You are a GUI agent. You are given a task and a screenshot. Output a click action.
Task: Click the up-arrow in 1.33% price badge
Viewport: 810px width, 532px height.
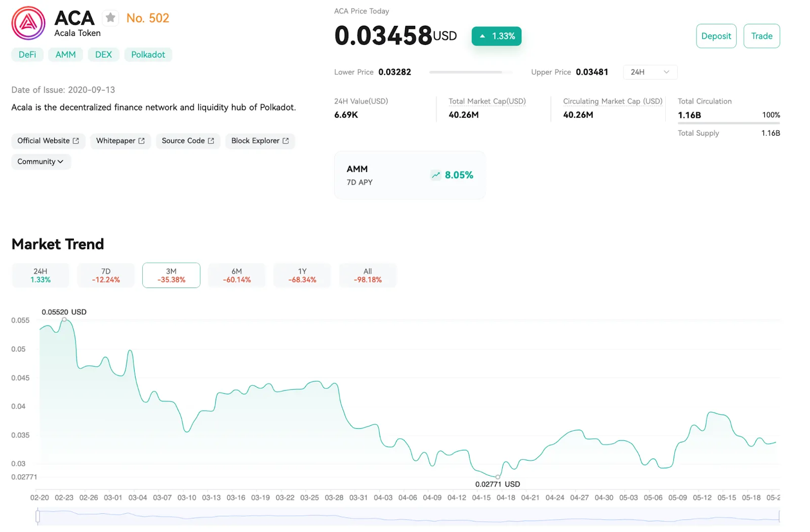(482, 36)
